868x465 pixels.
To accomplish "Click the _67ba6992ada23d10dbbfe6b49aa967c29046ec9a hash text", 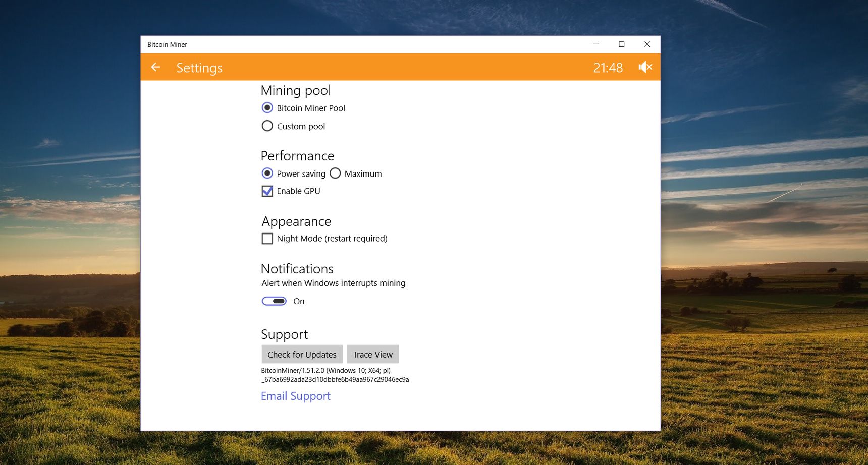I will point(335,379).
